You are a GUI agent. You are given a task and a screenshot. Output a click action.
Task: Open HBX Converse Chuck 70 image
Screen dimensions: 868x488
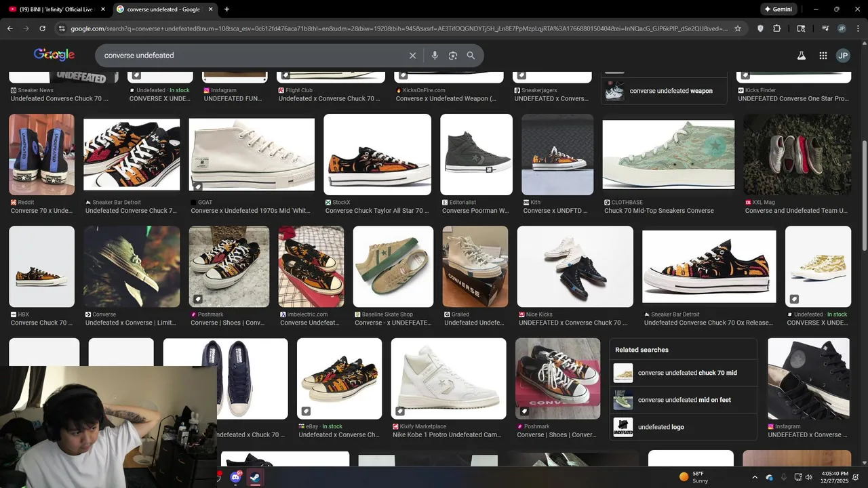point(41,266)
